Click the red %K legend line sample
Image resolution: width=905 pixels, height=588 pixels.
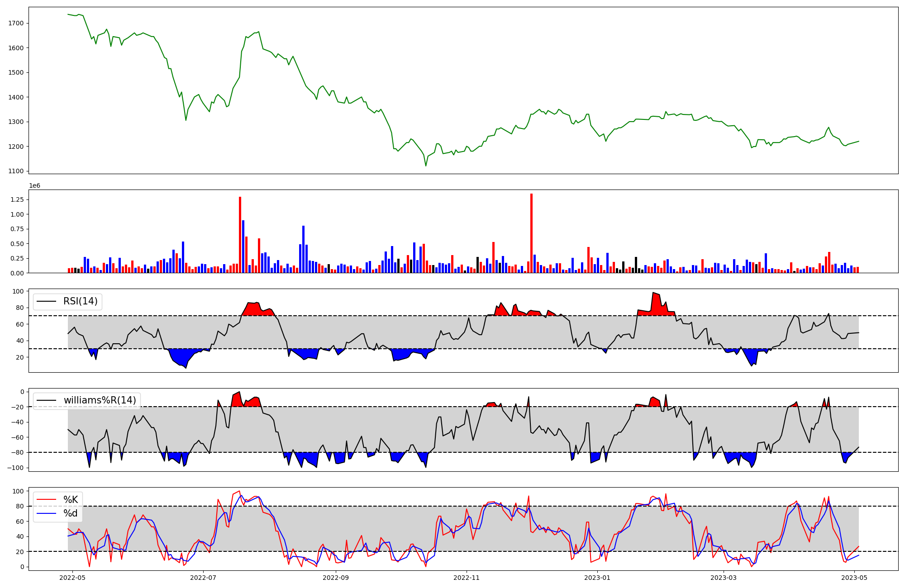tap(47, 500)
